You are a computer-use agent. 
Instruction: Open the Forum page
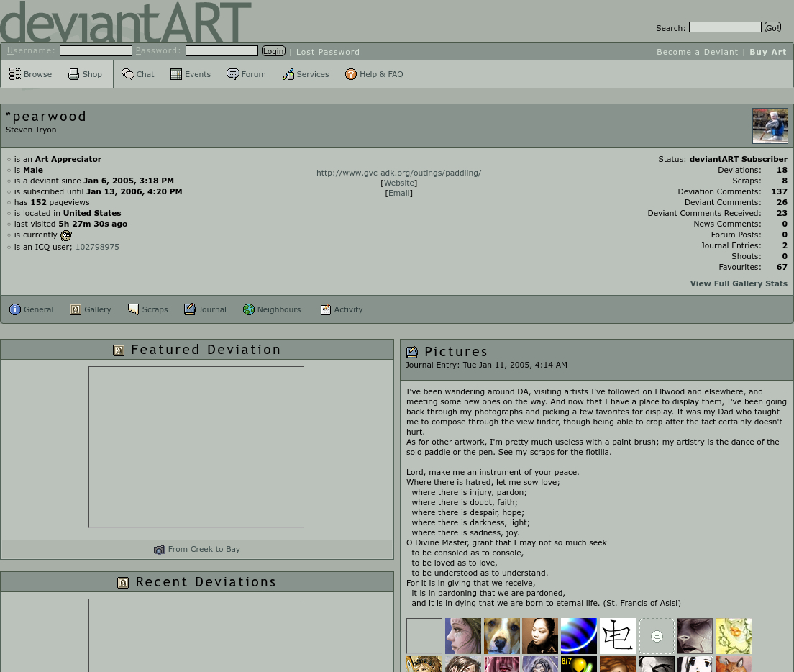tap(254, 74)
